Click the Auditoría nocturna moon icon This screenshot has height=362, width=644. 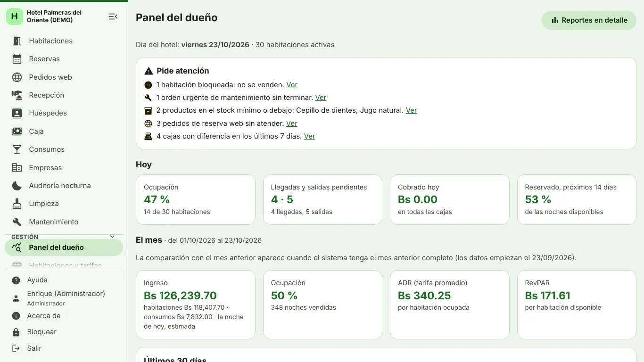17,186
